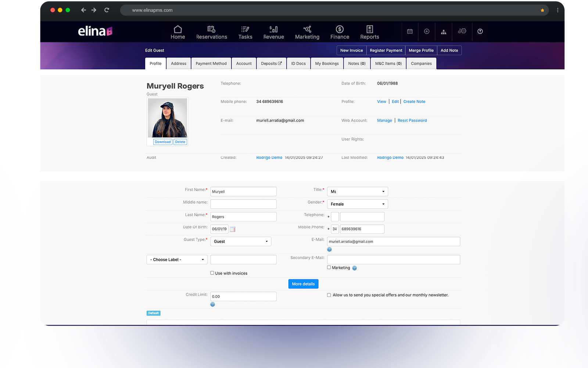This screenshot has width=588, height=368.
Task: Click the calendar icon in the top bar
Action: 410,31
